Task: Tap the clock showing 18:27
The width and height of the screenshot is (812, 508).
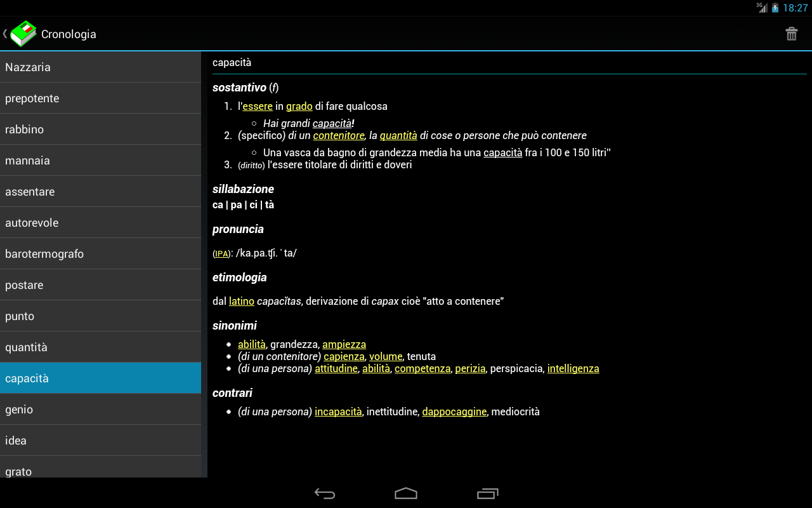Action: (796, 8)
